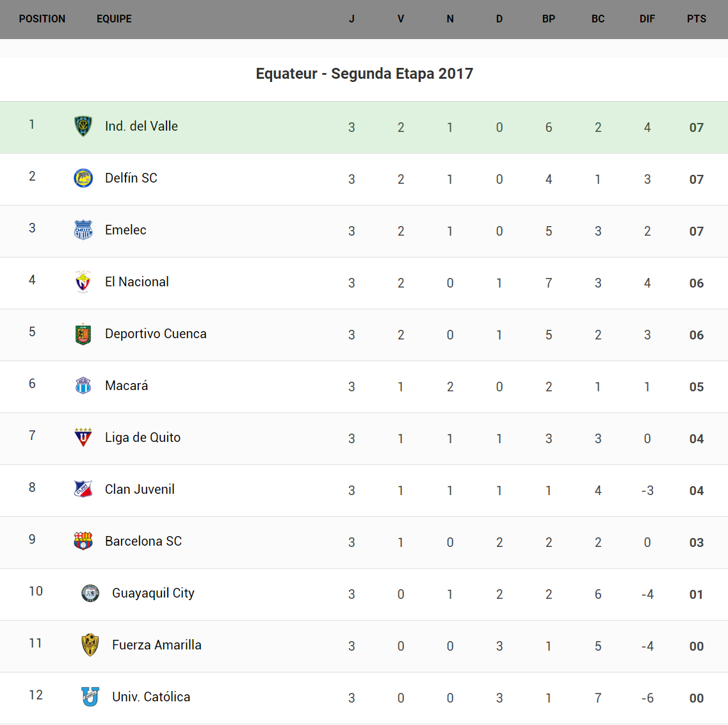
Task: Select the Liga de Quito team name
Action: (143, 437)
